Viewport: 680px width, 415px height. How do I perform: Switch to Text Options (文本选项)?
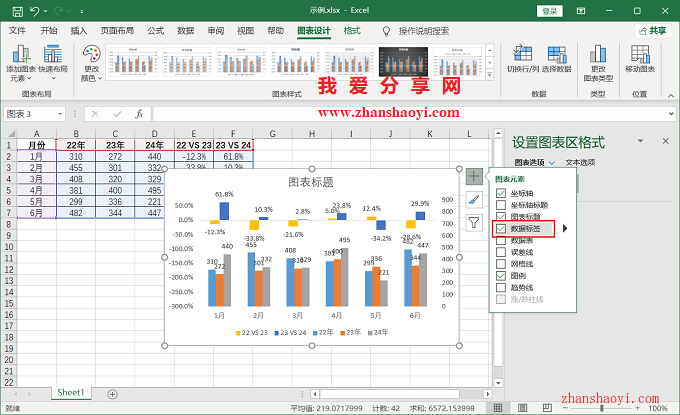(x=580, y=163)
